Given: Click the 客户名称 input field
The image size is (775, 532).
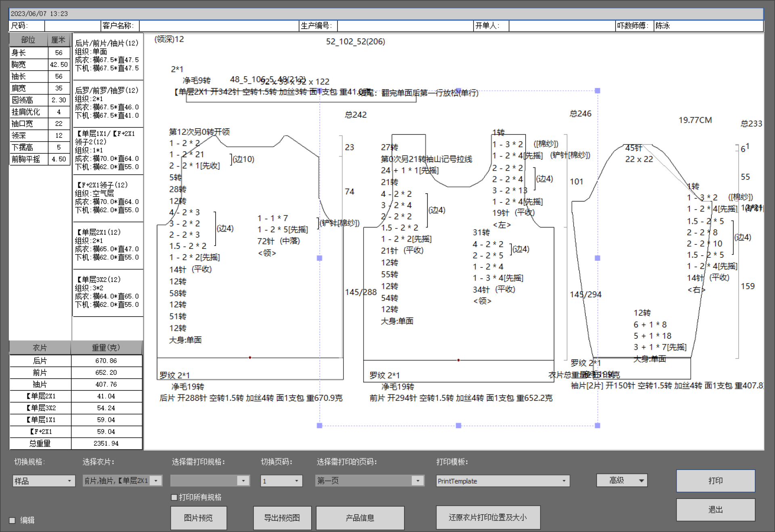Looking at the screenshot, I should (x=218, y=26).
